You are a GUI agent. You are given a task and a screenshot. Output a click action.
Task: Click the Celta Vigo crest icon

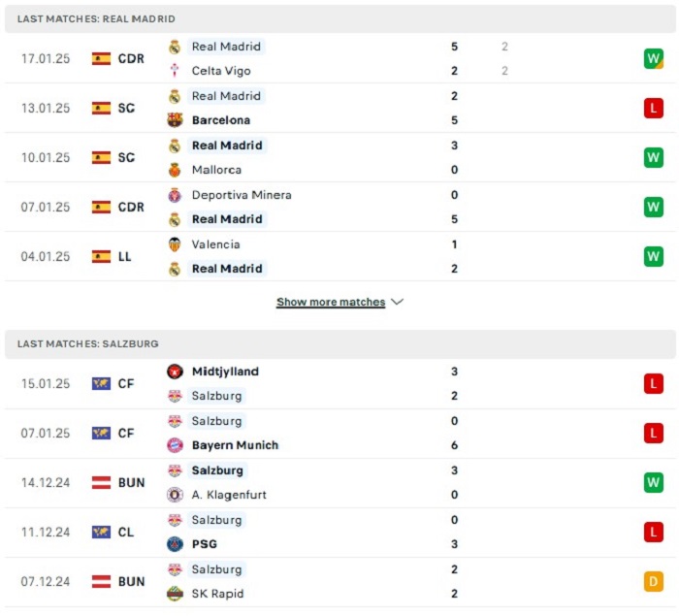(175, 71)
